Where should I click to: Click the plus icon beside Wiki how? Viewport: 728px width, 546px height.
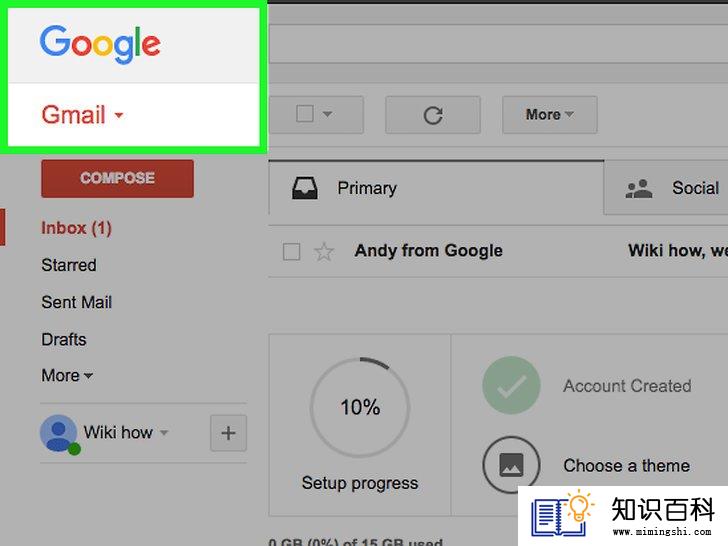click(228, 433)
